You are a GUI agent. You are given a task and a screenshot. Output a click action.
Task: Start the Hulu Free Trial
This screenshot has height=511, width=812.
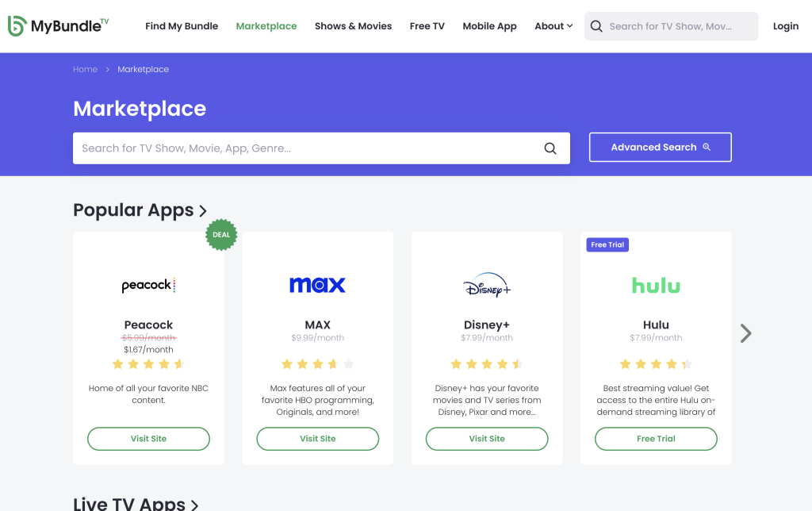tap(656, 439)
